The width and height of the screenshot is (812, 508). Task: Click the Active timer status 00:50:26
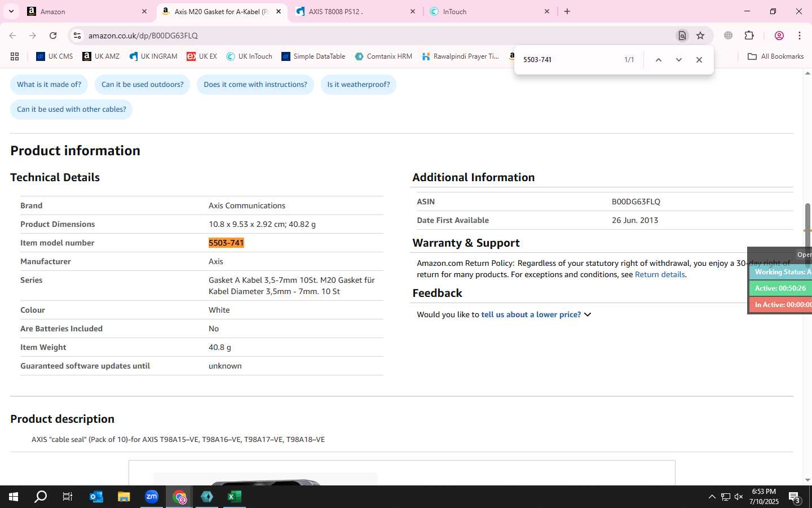pos(780,288)
